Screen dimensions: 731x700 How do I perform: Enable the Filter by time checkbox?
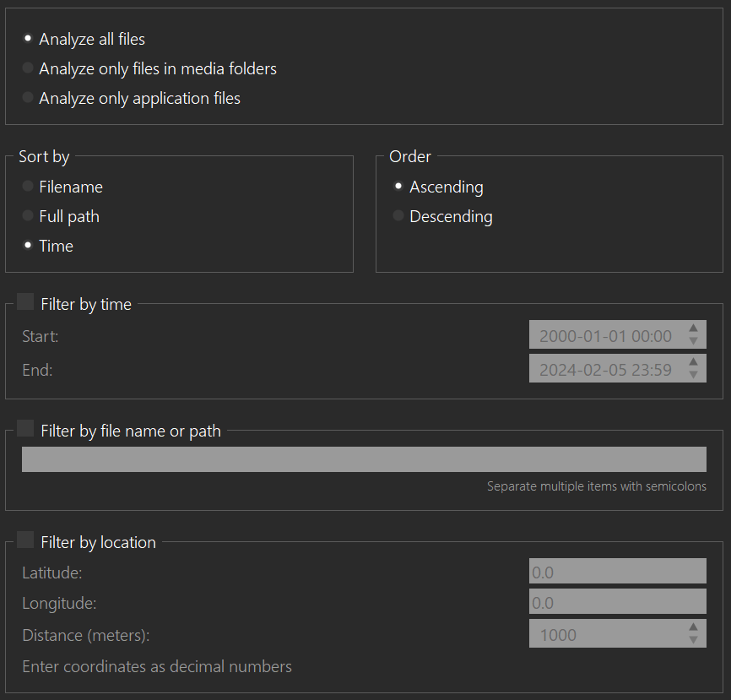pos(26,302)
